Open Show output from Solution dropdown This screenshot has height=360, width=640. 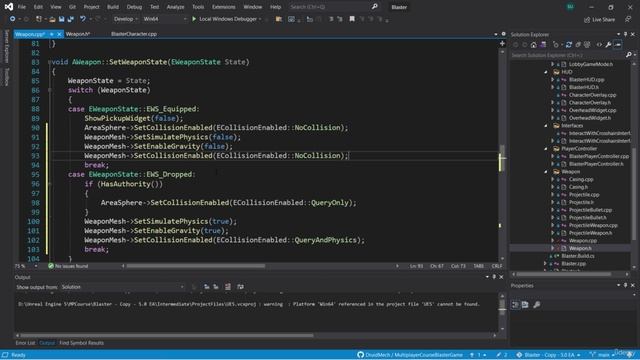click(122, 287)
